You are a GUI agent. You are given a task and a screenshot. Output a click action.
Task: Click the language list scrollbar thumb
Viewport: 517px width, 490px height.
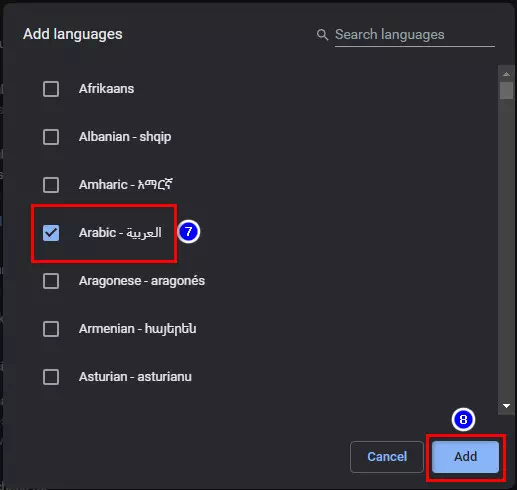coord(506,90)
